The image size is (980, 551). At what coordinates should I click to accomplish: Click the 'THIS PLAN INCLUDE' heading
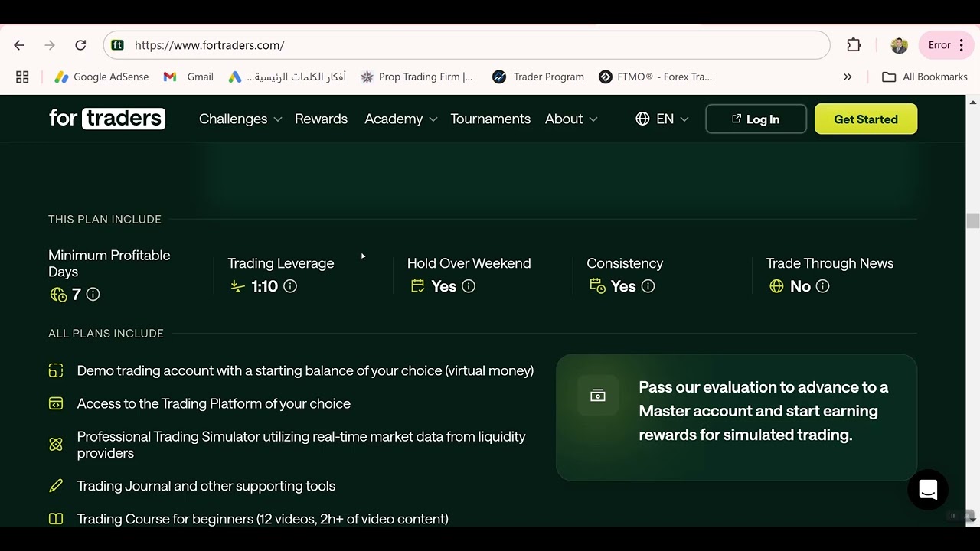click(105, 220)
